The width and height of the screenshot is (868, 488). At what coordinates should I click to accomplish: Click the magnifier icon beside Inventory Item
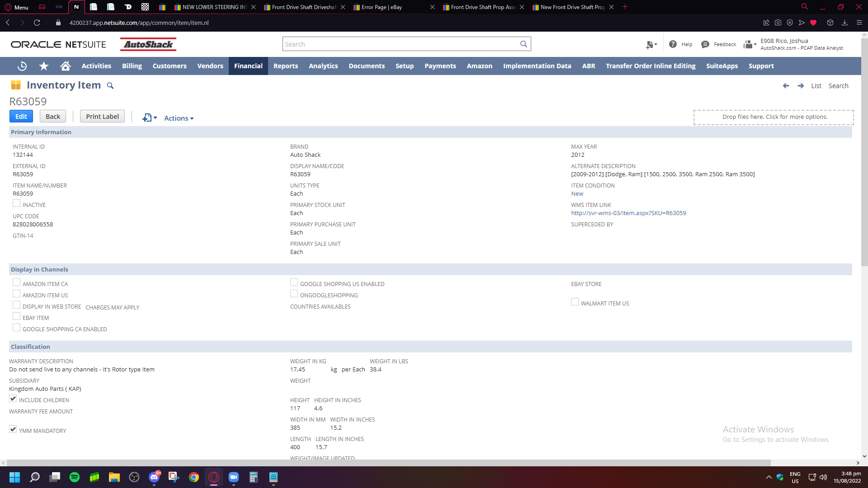pyautogui.click(x=110, y=85)
